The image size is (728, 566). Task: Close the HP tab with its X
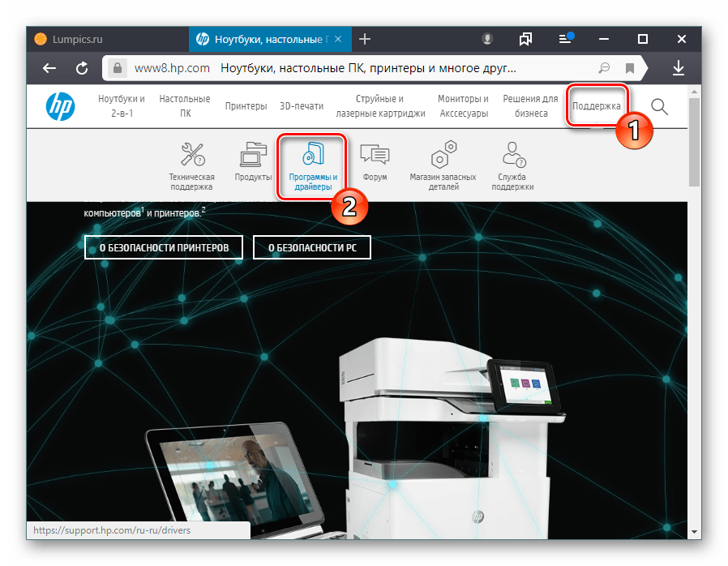[338, 39]
